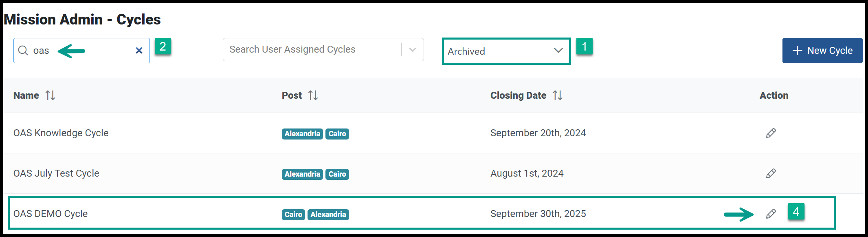The image size is (868, 237).
Task: Click into the oas search field
Action: tap(81, 51)
